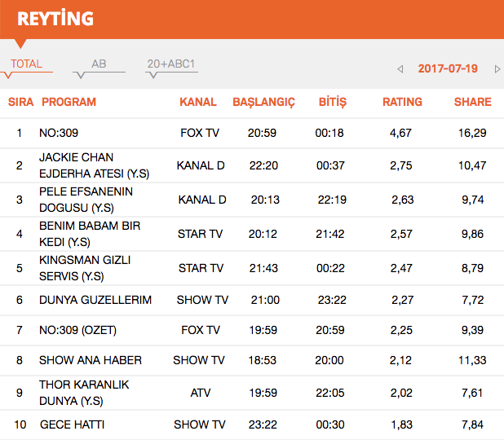This screenshot has height=440, width=504.
Task: Click the previous date arrow
Action: click(400, 69)
